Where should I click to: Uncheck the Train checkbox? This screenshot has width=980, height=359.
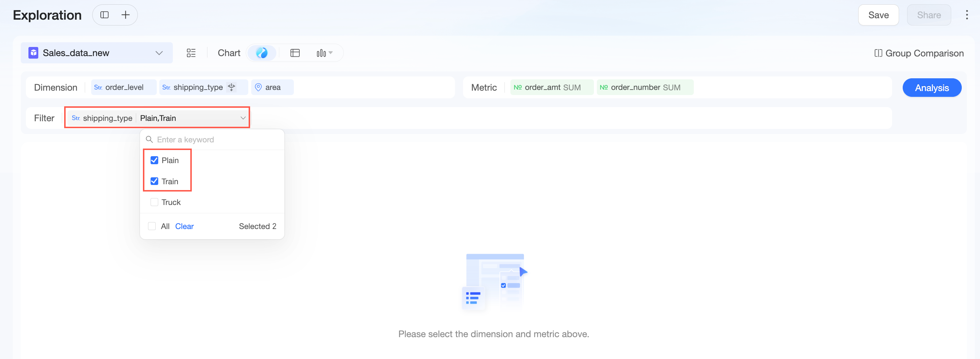point(154,181)
